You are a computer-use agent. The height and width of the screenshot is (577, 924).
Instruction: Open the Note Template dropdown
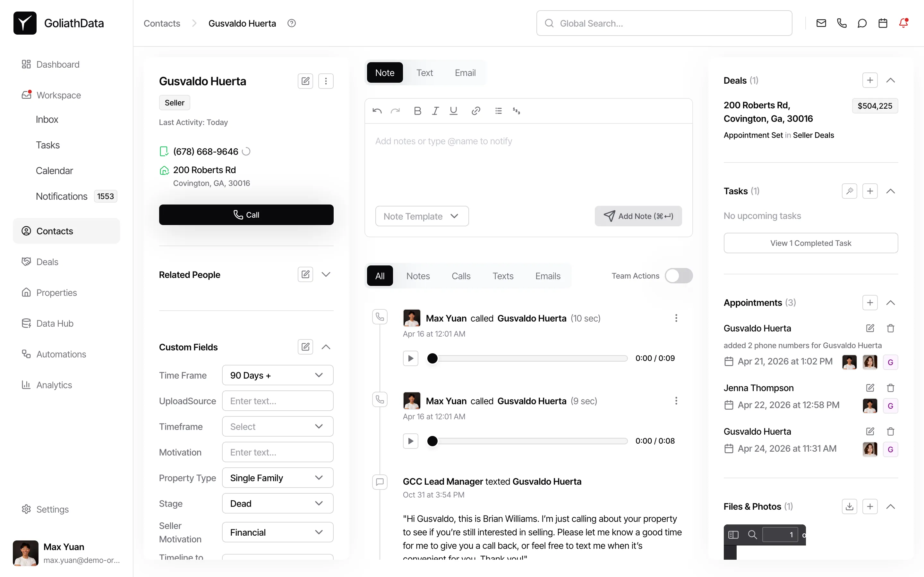[422, 216]
